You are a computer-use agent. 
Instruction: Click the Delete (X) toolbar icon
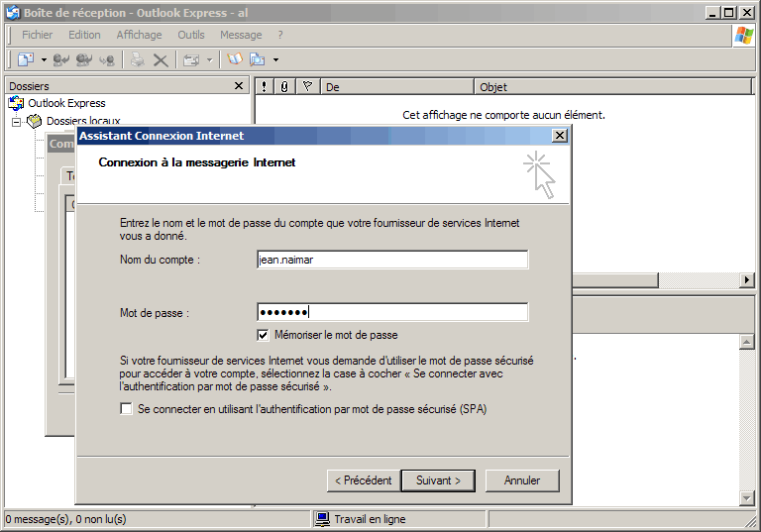[160, 60]
